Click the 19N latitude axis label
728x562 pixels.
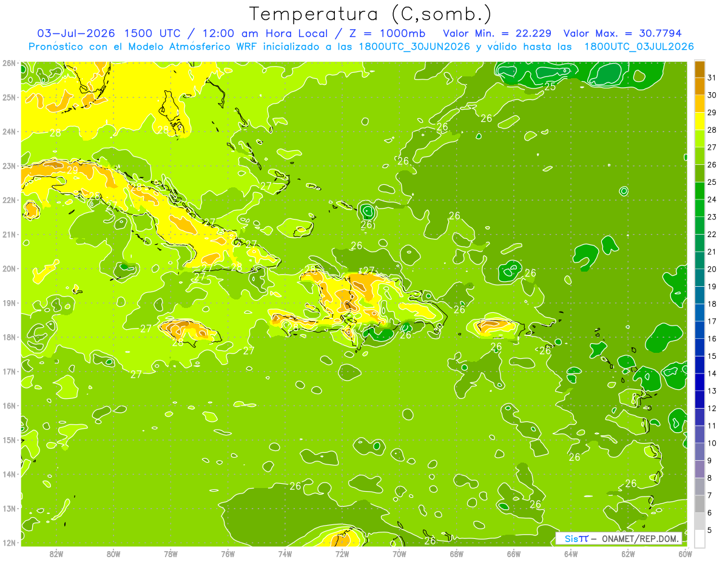(x=9, y=303)
